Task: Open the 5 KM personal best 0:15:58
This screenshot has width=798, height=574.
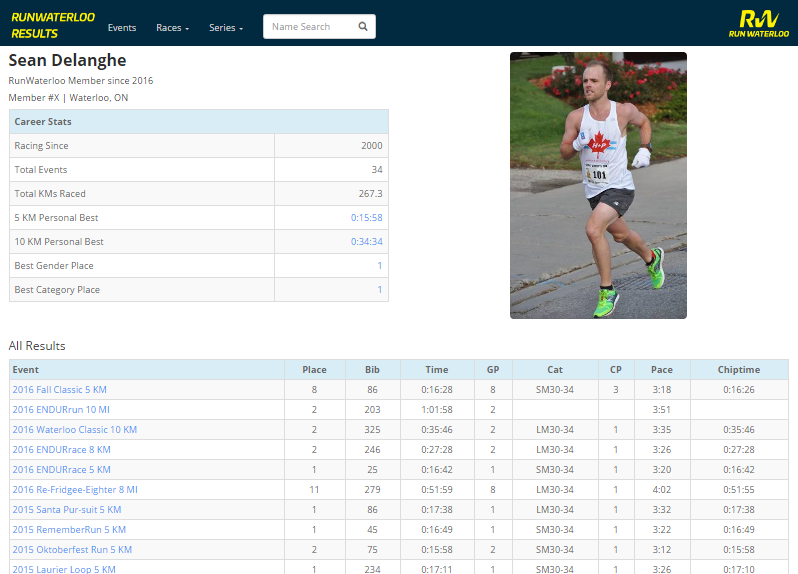Action: click(x=366, y=218)
